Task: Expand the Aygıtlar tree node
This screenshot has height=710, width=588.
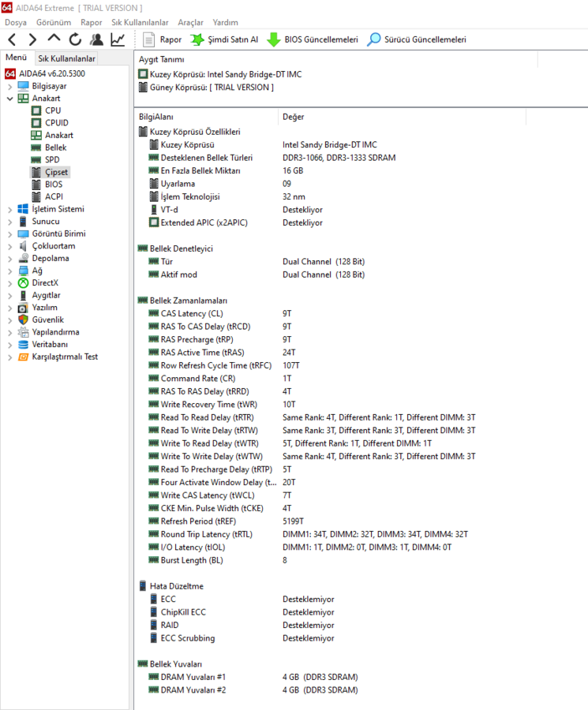Action: 10,295
